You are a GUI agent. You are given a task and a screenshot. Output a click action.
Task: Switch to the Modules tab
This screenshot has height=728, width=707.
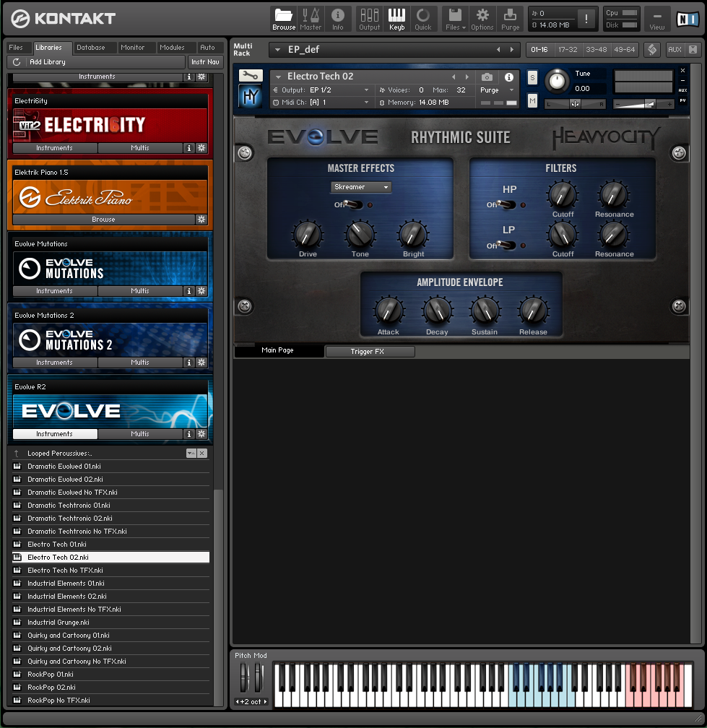click(172, 48)
